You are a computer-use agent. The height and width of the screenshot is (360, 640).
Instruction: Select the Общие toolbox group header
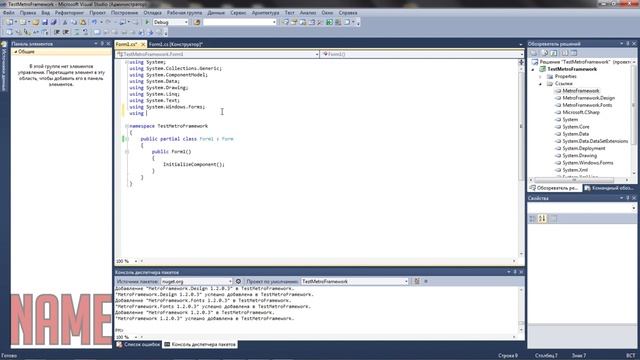coord(61,52)
